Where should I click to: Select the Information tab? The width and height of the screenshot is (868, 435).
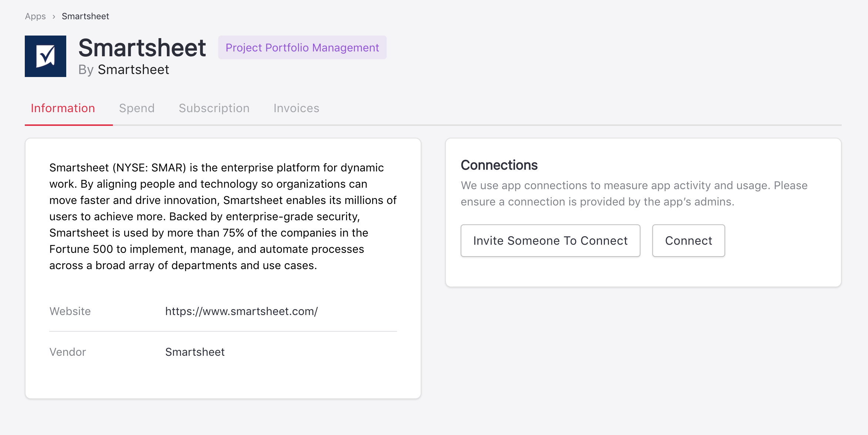[63, 108]
